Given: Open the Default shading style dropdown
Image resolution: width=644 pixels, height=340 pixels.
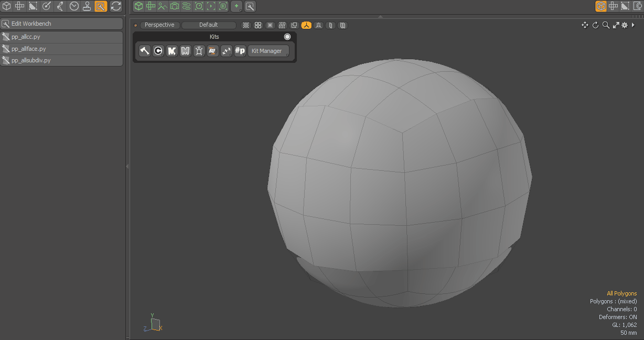Looking at the screenshot, I should click(x=209, y=25).
